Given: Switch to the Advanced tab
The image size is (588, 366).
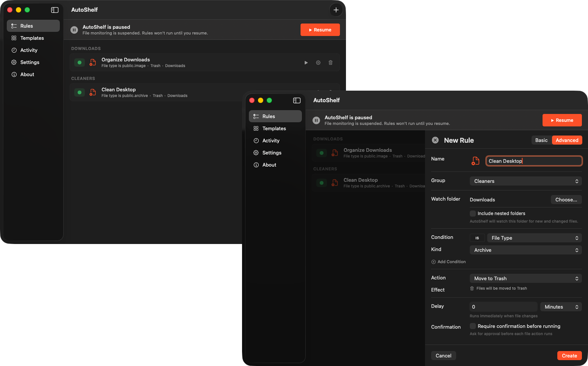Looking at the screenshot, I should pyautogui.click(x=567, y=140).
